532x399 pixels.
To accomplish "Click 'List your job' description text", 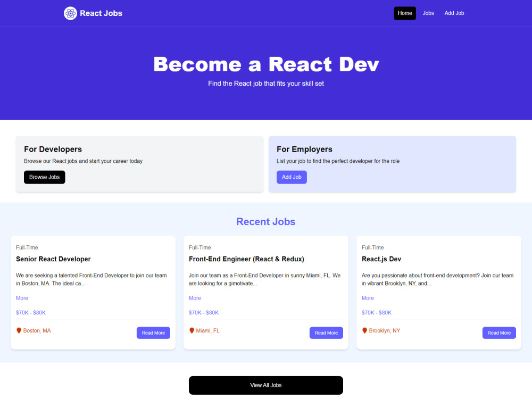I will point(338,161).
